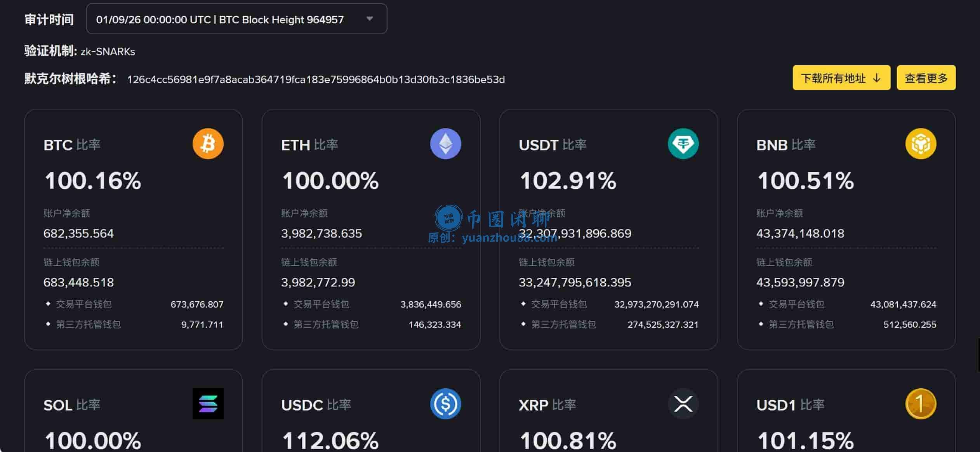Click BTC on-chain balance 683,448.518
Image resolution: width=980 pixels, height=452 pixels.
(x=79, y=282)
